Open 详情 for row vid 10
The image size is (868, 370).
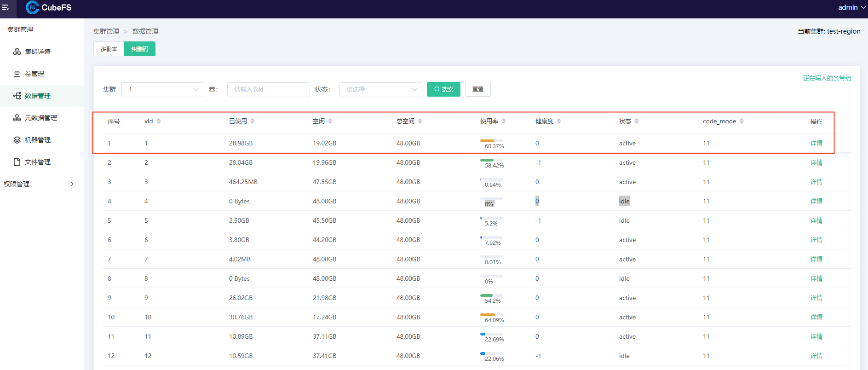click(x=816, y=317)
